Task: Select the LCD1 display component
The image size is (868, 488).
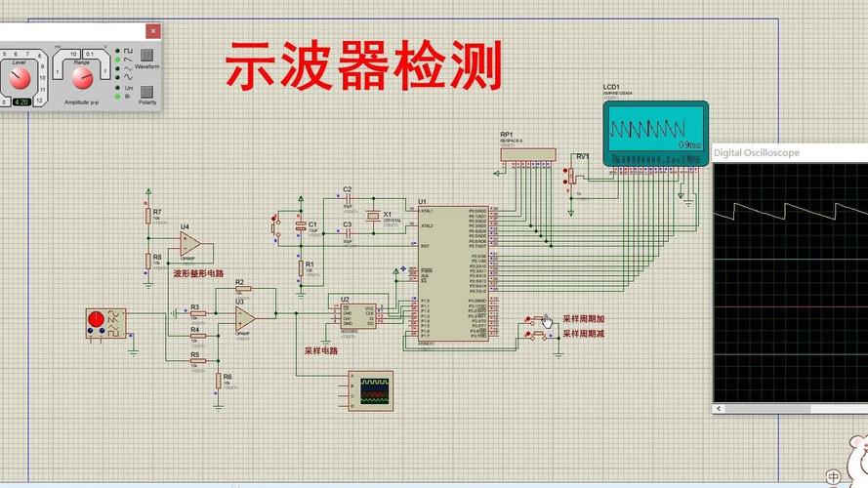Action: [656, 134]
